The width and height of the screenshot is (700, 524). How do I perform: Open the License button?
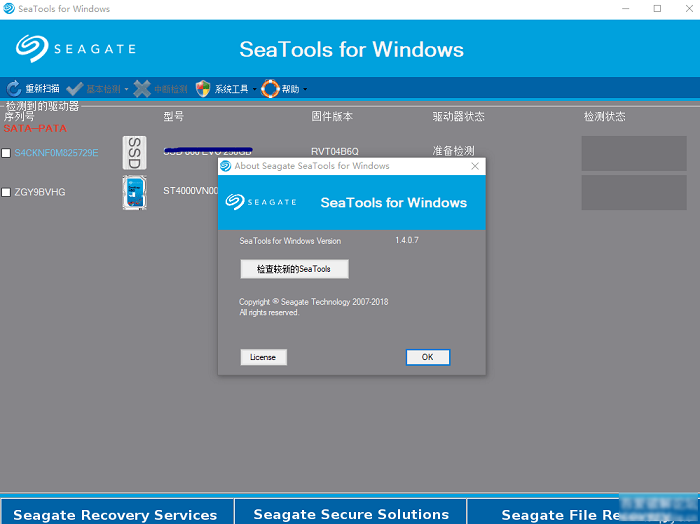point(263,357)
